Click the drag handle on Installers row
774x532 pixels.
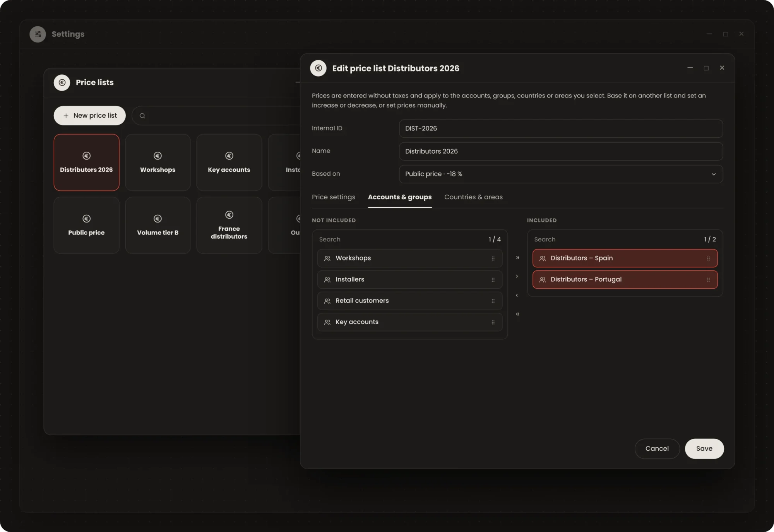(x=493, y=280)
